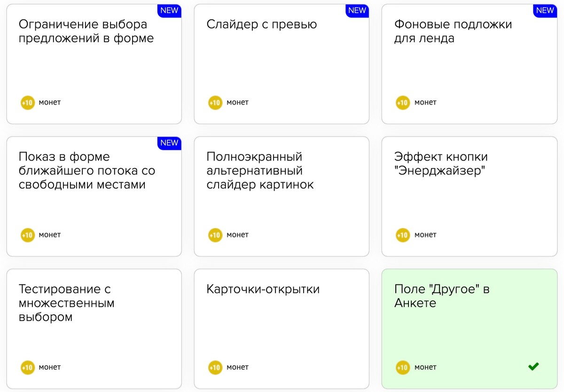Click the NEW badge on 'Ограничение выбора предложений' card
The height and width of the screenshot is (392, 564).
[170, 11]
